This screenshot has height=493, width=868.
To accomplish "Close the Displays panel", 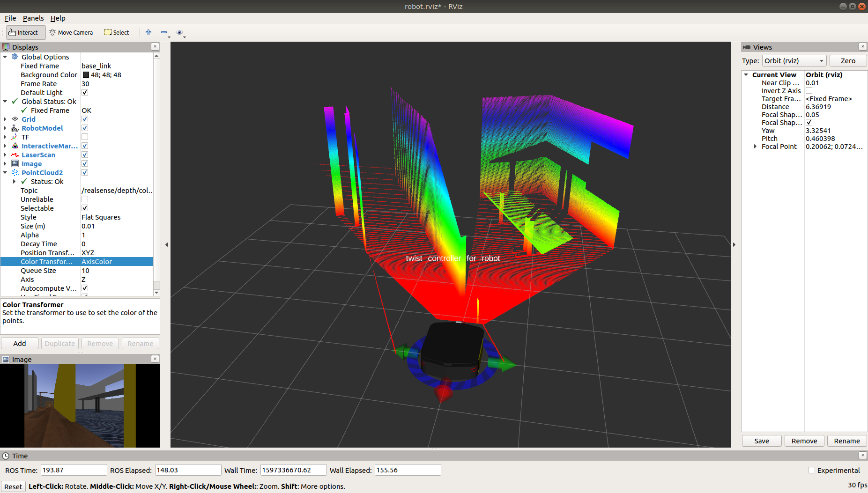I will pos(155,47).
